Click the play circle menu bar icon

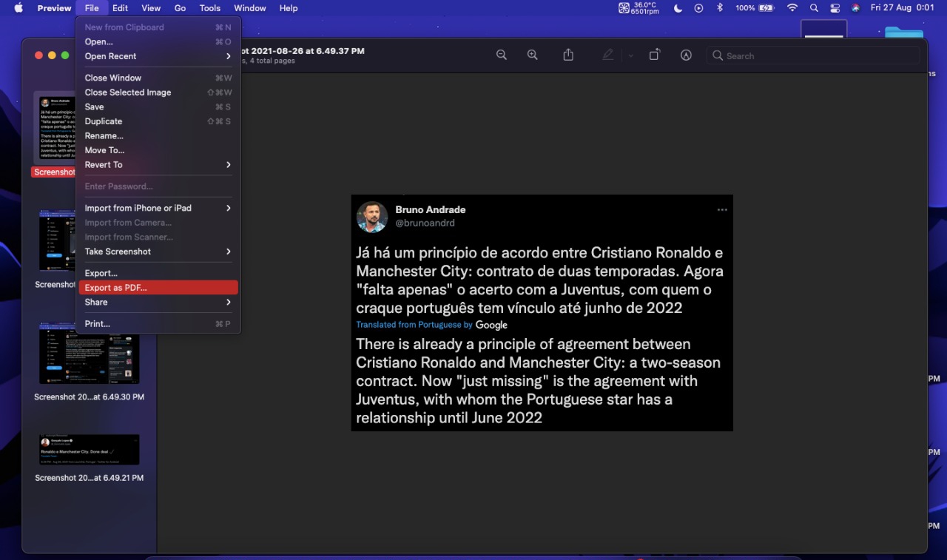[x=699, y=8]
